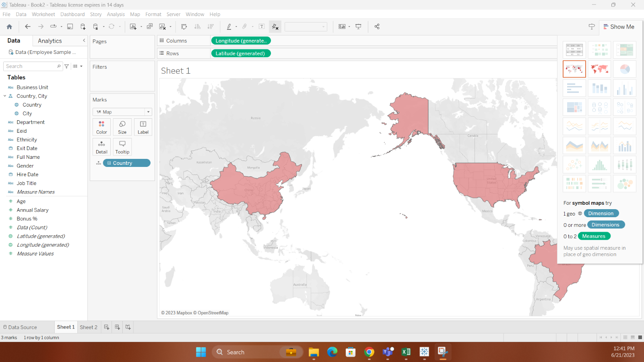Open the Analysis menu
This screenshot has height=362, width=644.
pyautogui.click(x=116, y=14)
